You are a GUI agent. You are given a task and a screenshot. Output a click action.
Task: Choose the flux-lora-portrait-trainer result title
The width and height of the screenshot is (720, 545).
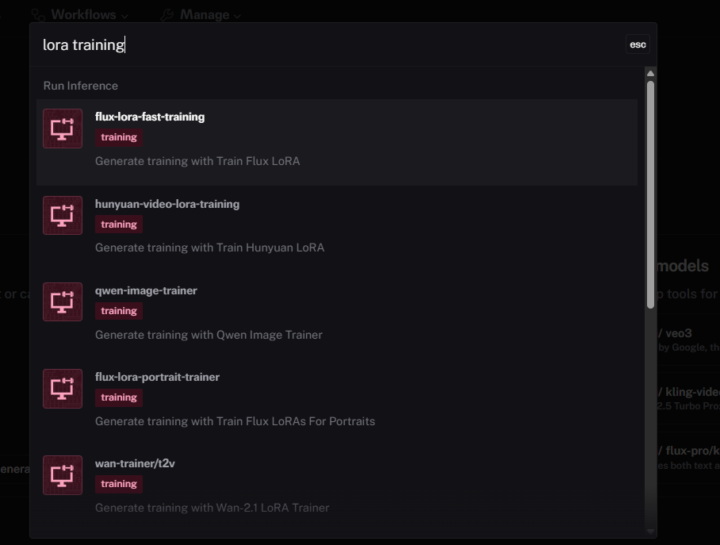click(x=157, y=377)
